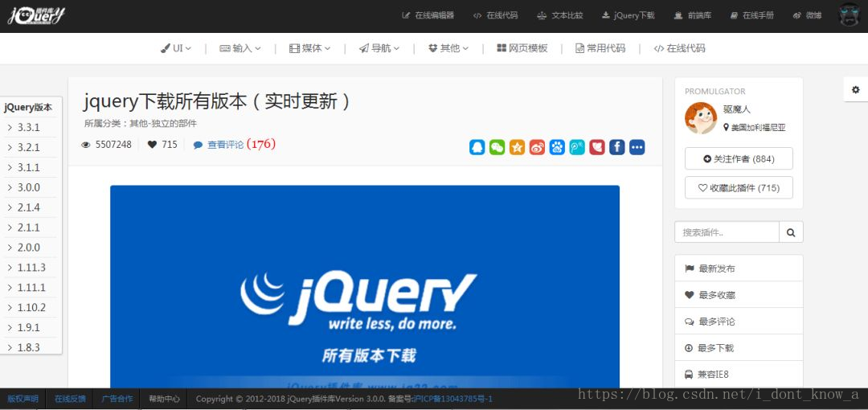Screen dimensions: 868x410
Task: Visit the 微博 Weibo link
Action: [807, 15]
